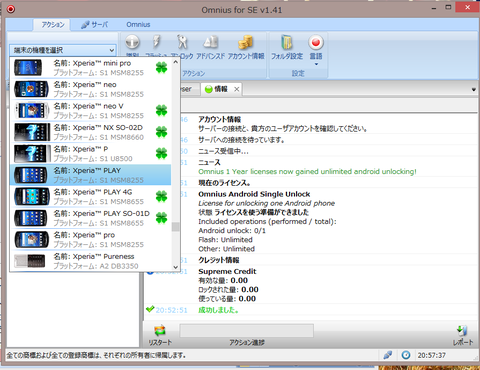Click the Supreme Credit heading

coord(227,271)
